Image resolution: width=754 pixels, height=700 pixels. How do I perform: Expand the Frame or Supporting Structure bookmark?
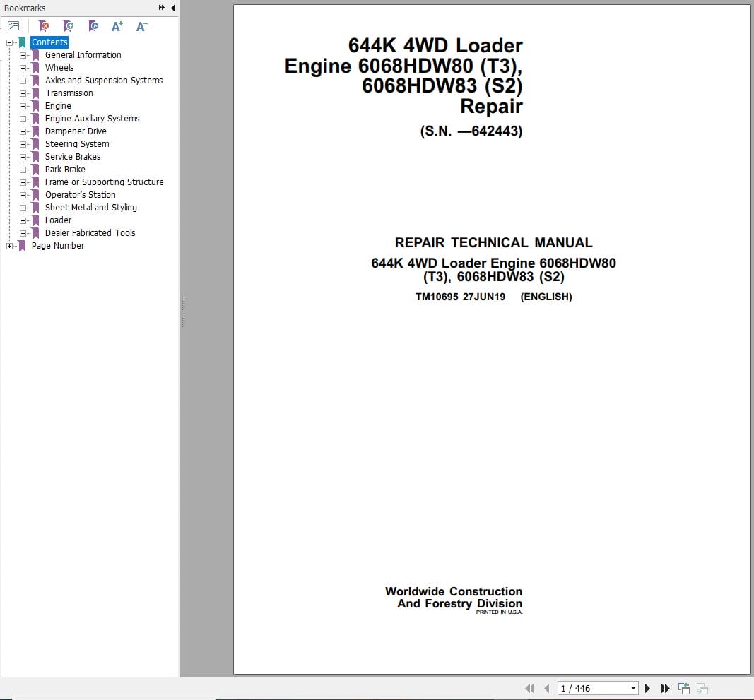[x=23, y=182]
